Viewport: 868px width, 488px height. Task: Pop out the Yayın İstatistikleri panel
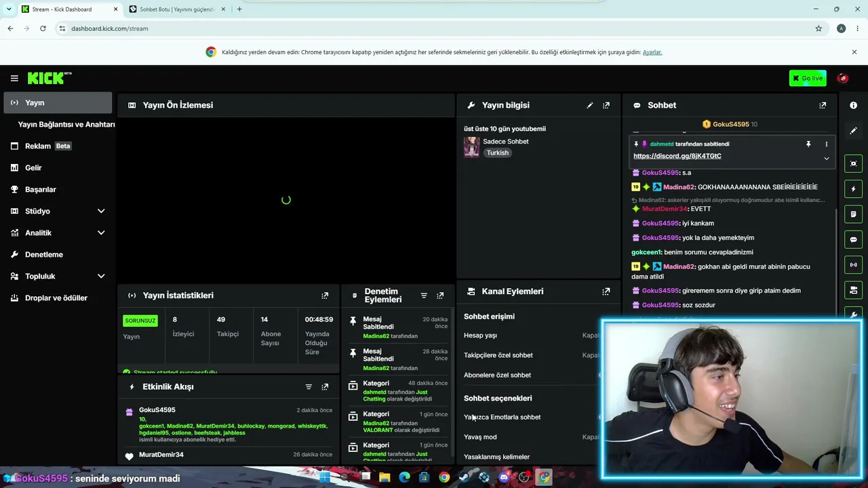[325, 296]
